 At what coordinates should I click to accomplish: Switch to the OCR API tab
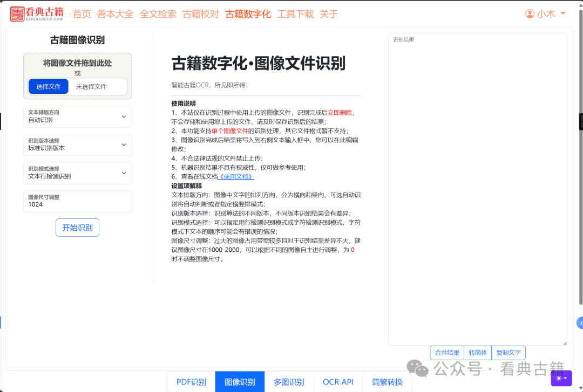337,381
